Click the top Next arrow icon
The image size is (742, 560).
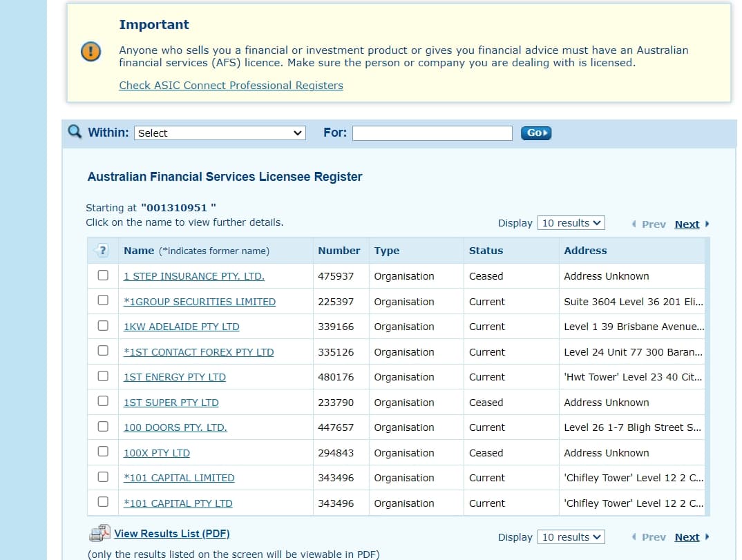click(x=707, y=224)
